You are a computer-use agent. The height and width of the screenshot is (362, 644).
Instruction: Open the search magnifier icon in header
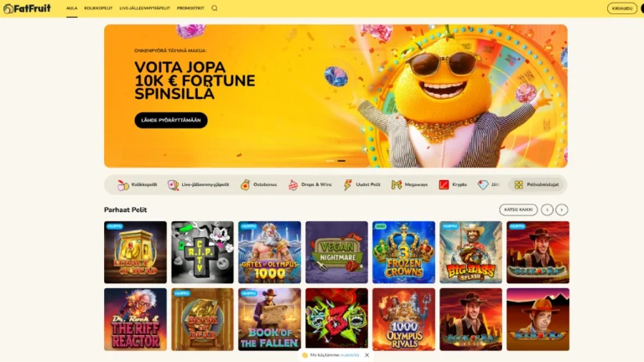tap(215, 8)
